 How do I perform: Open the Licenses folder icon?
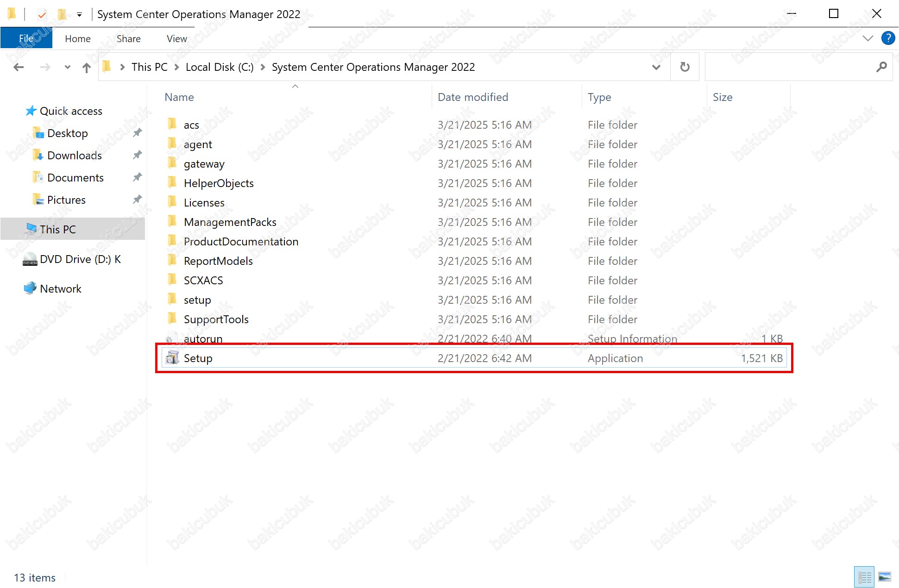point(172,202)
